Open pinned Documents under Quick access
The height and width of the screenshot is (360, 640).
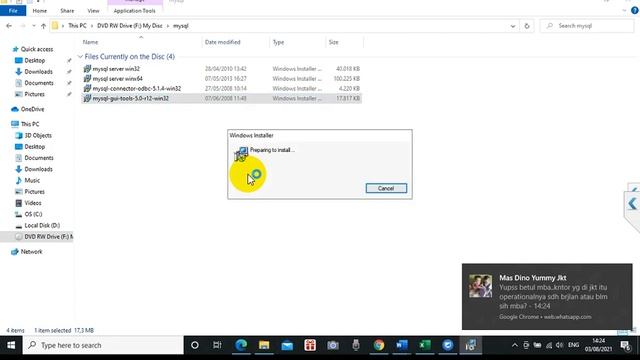[x=39, y=83]
